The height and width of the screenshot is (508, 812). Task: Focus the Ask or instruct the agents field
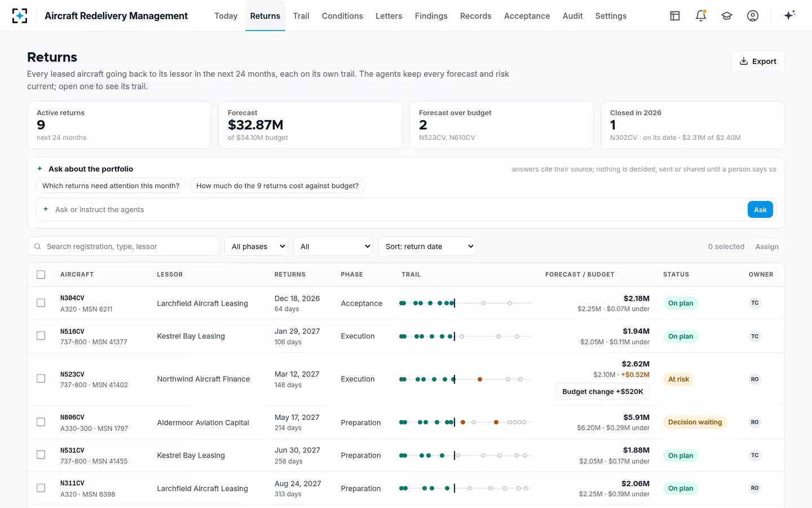[x=399, y=209]
